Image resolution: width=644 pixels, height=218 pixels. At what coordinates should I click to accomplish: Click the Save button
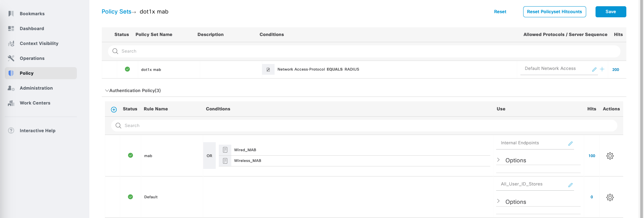[610, 12]
